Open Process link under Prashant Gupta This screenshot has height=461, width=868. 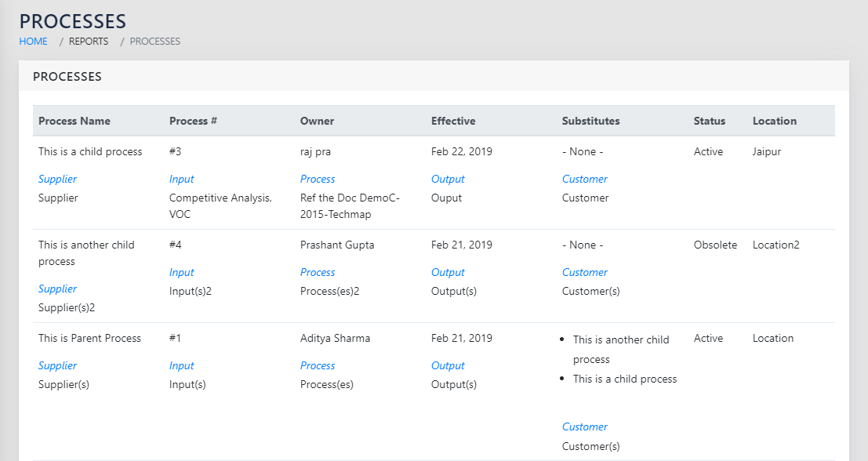coord(318,272)
